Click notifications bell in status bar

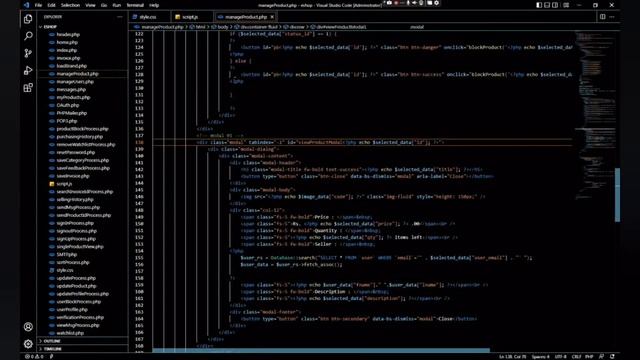pyautogui.click(x=612, y=356)
